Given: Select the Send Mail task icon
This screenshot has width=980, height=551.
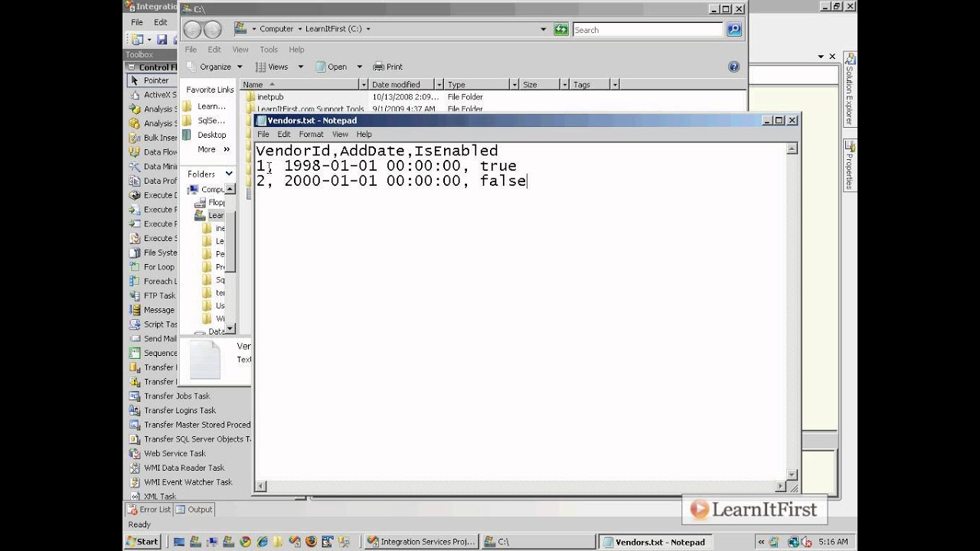Looking at the screenshot, I should click(135, 338).
